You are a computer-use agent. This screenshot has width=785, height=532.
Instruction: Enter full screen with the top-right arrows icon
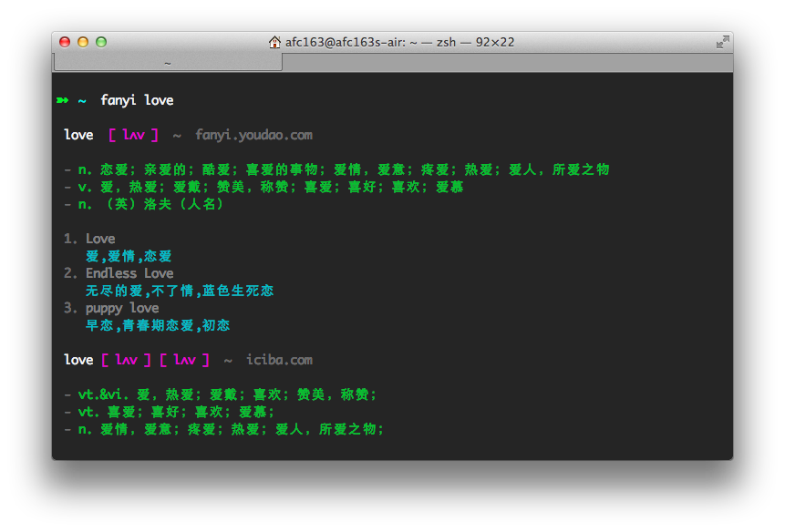click(722, 42)
